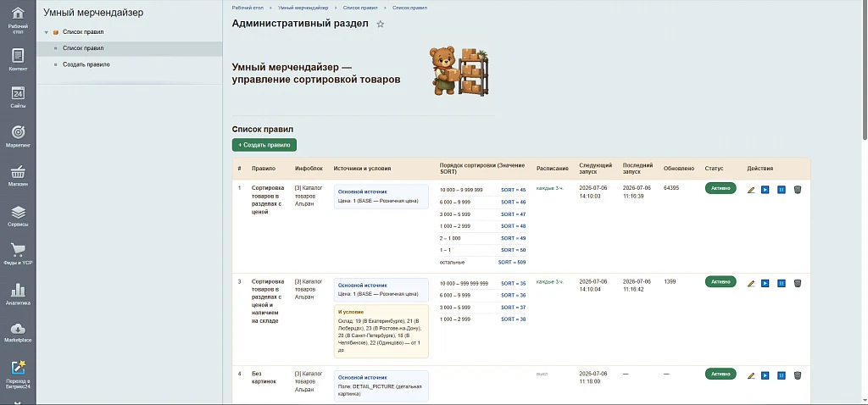Viewport: 868px width, 405px height.
Task: Click the 2026-07-06 14:10:03 next run time
Action: click(x=593, y=191)
